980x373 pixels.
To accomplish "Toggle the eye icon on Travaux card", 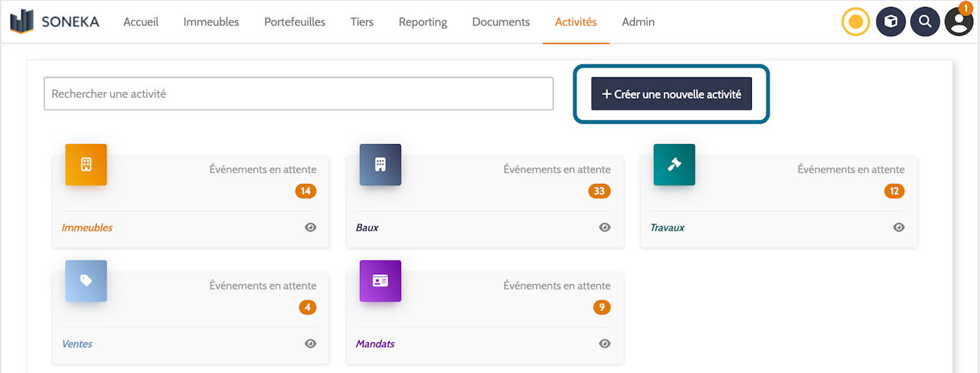I will pyautogui.click(x=899, y=227).
